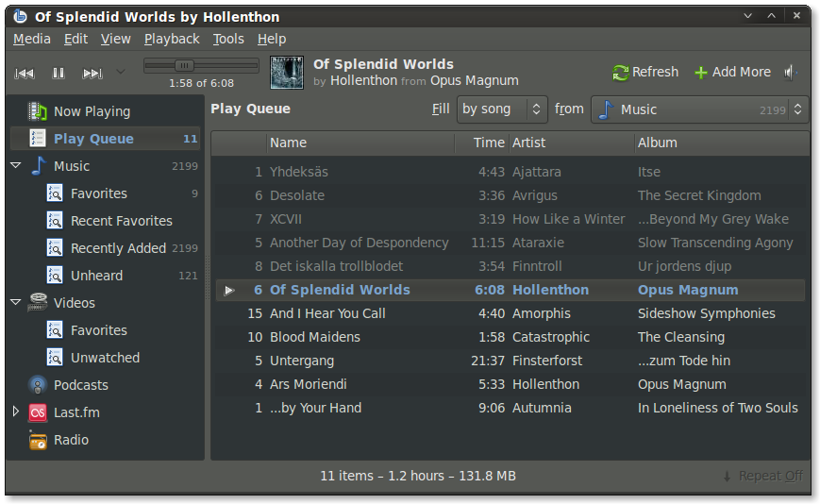This screenshot has height=504, width=820.
Task: Click the Videos film reel icon
Action: [x=37, y=302]
